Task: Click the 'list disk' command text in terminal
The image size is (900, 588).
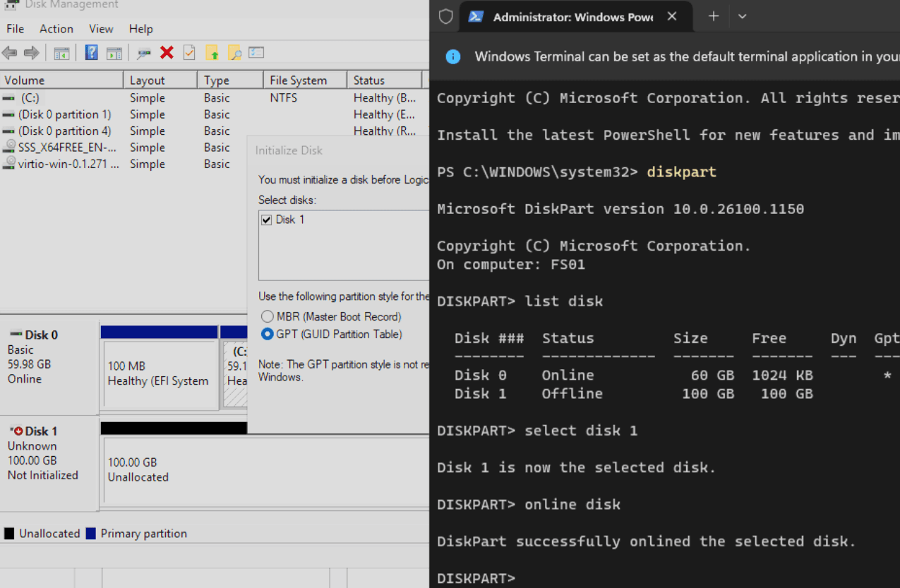Action: tap(564, 301)
